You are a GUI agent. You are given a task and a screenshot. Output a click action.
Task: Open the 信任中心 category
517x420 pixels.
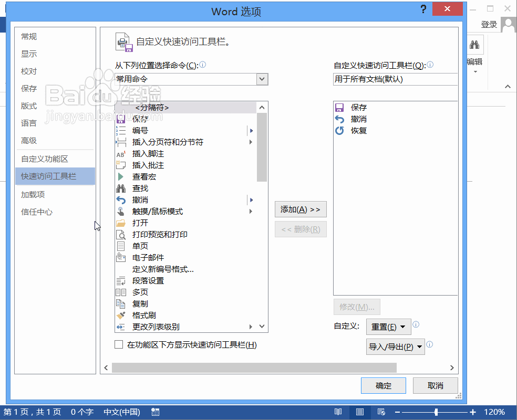37,212
